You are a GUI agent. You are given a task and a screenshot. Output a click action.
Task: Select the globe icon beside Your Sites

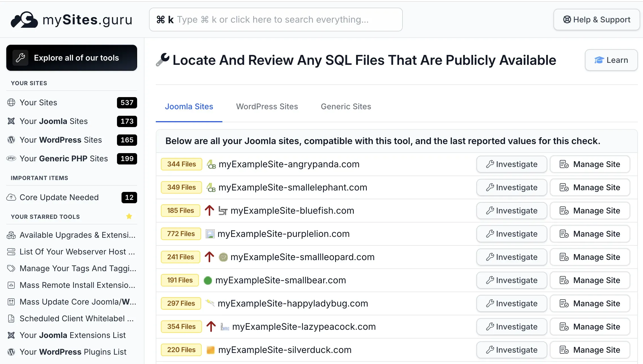[x=11, y=102]
